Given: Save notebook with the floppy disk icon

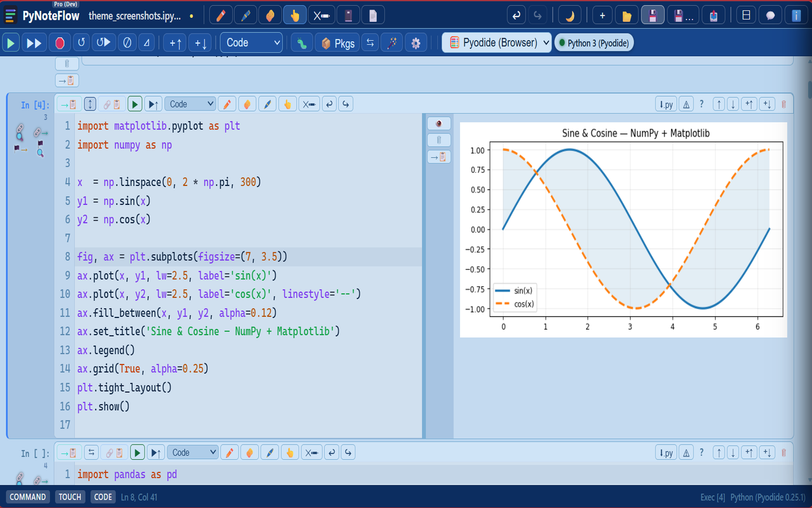Looking at the screenshot, I should 653,15.
